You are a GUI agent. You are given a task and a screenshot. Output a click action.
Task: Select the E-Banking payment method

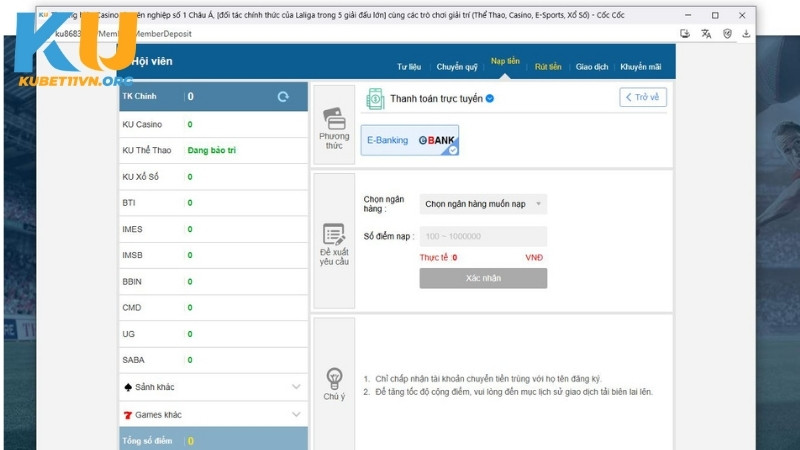(x=409, y=141)
